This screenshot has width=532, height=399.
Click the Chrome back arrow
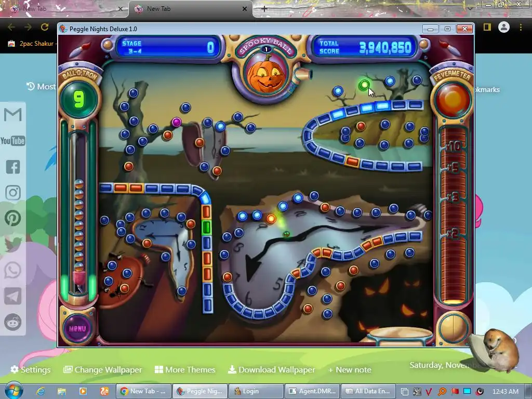point(11,27)
